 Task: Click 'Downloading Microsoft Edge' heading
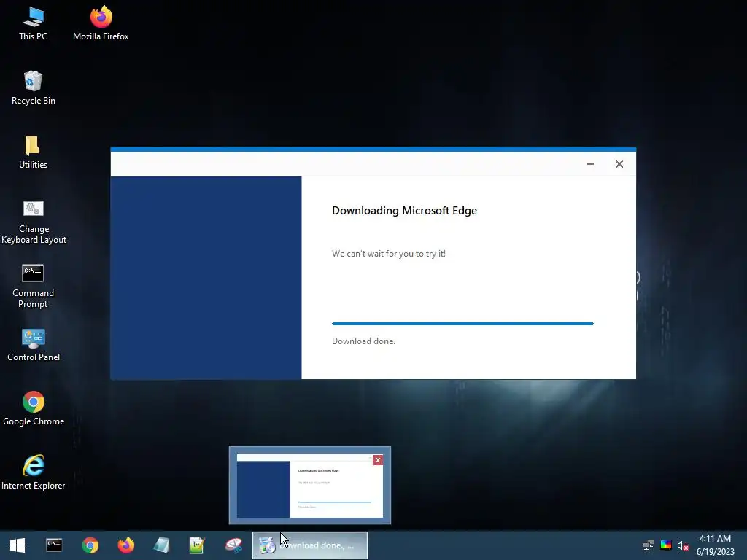point(404,211)
